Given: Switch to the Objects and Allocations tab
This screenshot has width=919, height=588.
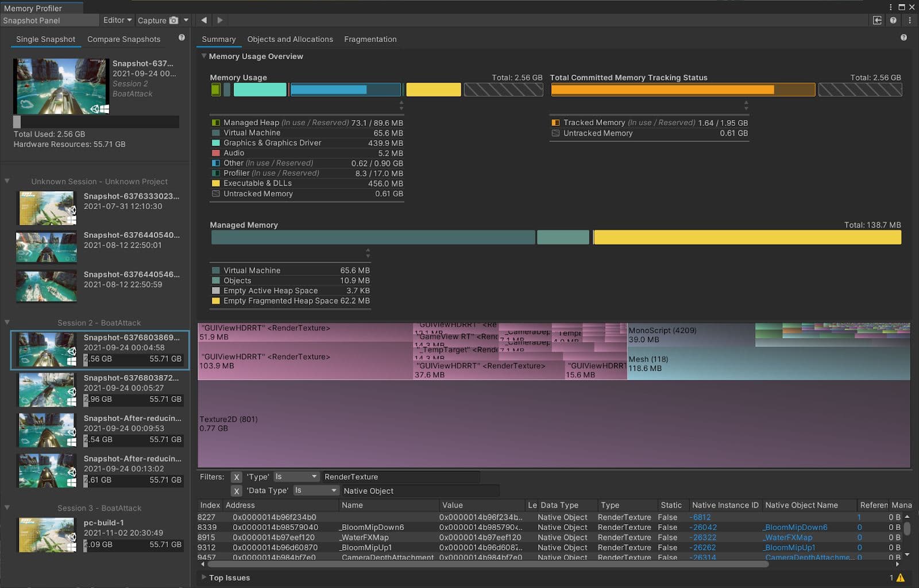Looking at the screenshot, I should pyautogui.click(x=290, y=39).
